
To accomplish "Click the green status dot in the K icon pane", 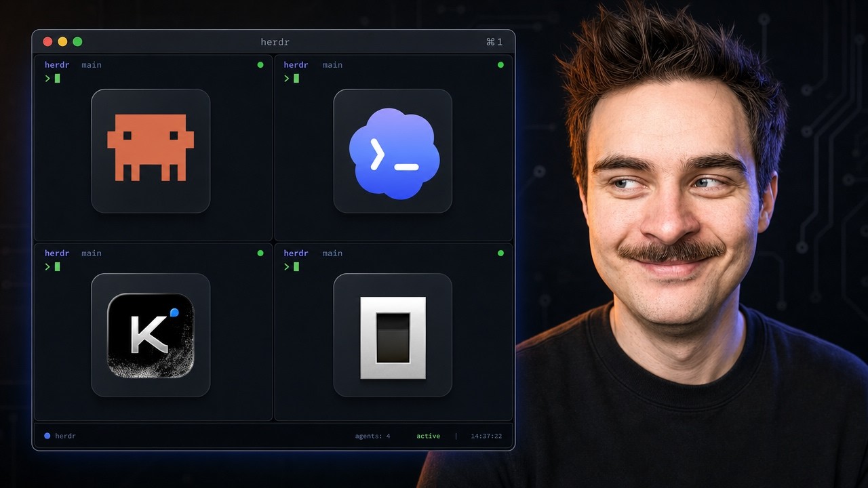I will [x=260, y=253].
